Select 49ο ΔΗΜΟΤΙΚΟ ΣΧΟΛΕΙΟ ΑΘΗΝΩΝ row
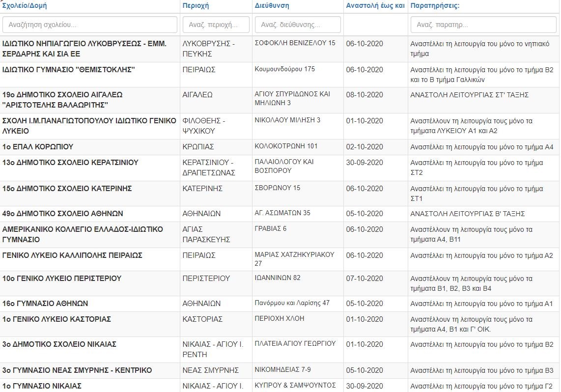The width and height of the screenshot is (561, 392). tap(62, 214)
